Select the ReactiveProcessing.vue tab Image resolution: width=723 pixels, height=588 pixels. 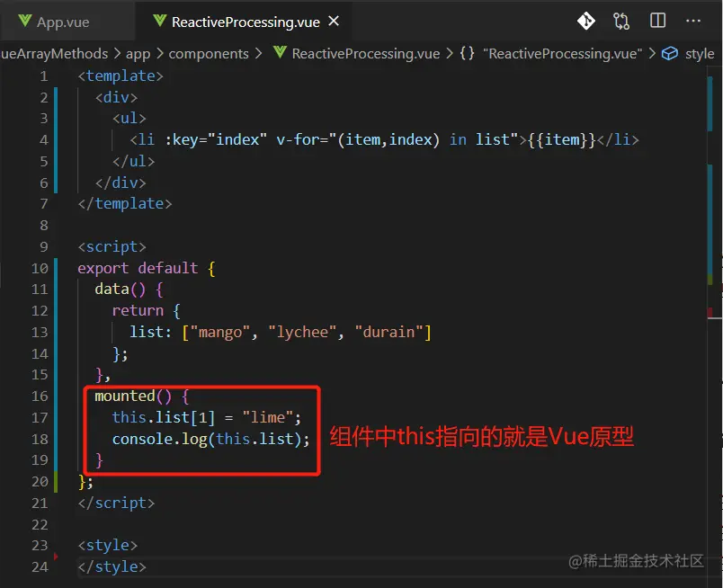pyautogui.click(x=245, y=22)
